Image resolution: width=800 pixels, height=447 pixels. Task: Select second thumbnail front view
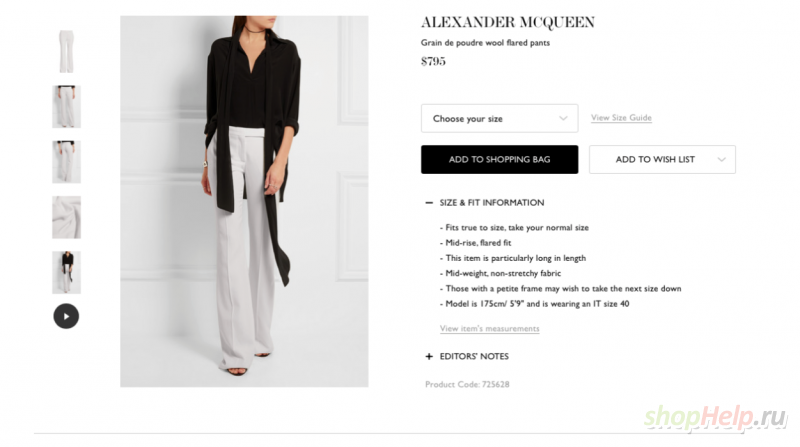66,107
